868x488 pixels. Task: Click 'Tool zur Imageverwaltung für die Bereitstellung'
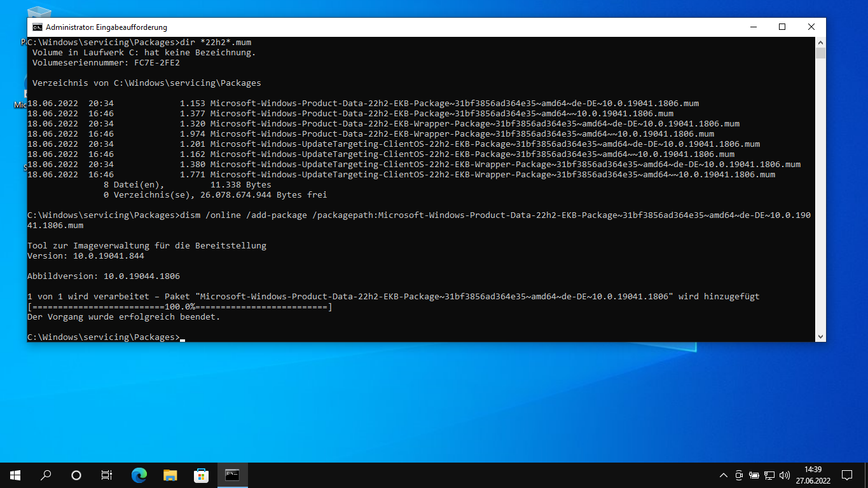[x=147, y=246]
